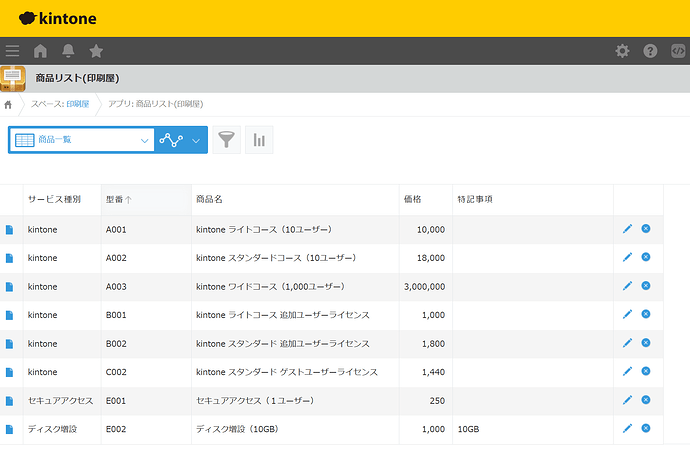Go to portal via home icon in dark toolbar

41,51
